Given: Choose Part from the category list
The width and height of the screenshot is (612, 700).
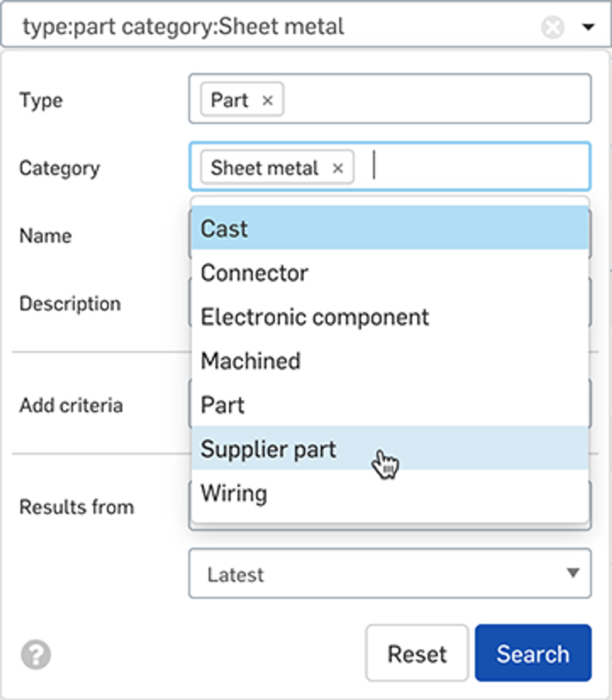Looking at the screenshot, I should point(389,405).
